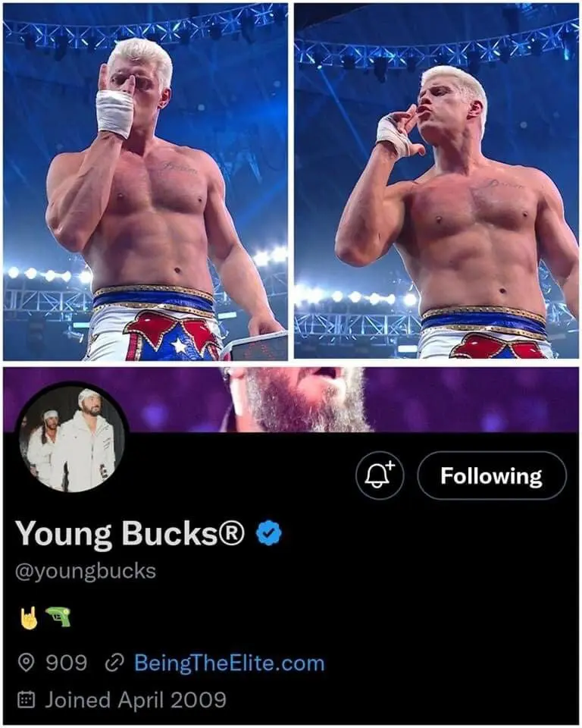Open the Young Bucks profile avatar
The image size is (582, 728).
point(72,438)
